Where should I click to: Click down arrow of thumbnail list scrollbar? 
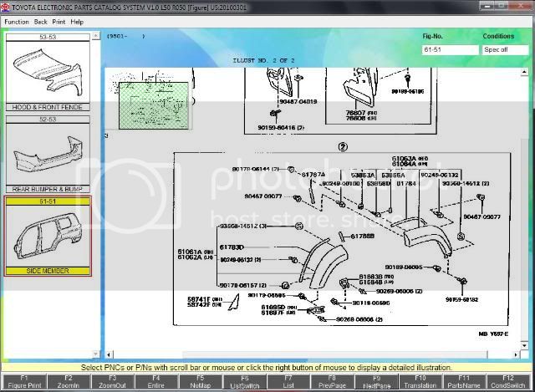96,354
